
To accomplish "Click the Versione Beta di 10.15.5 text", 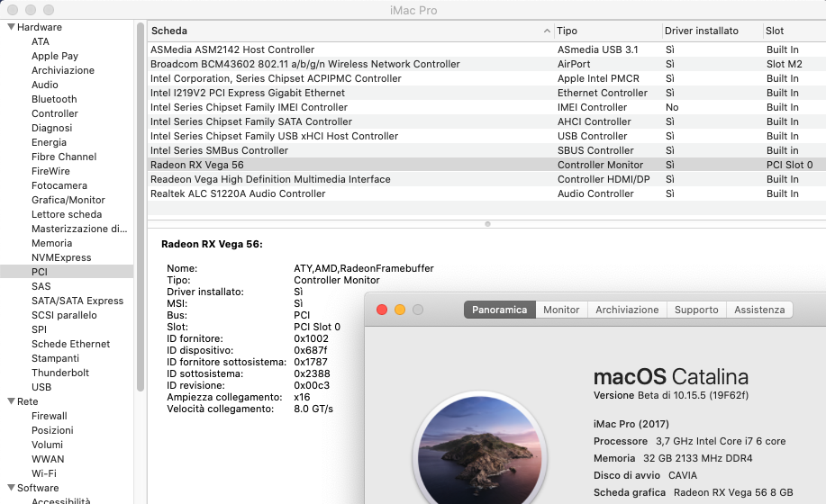I will point(670,395).
